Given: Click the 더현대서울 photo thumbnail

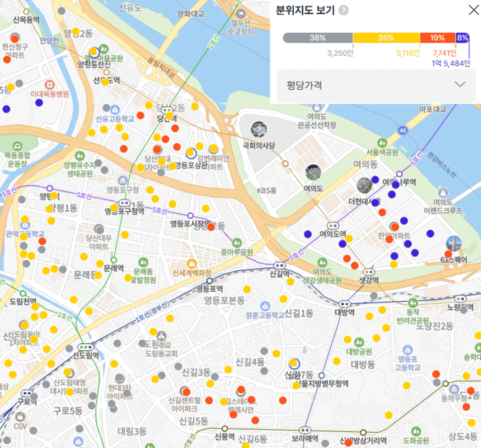Looking at the screenshot, I should tap(364, 185).
